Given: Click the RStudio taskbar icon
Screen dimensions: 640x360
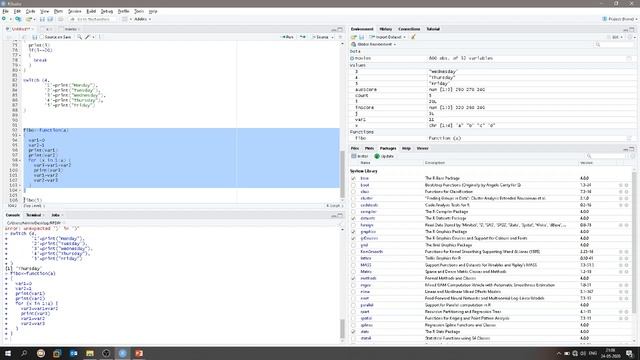Looking at the screenshot, I should point(122,353).
